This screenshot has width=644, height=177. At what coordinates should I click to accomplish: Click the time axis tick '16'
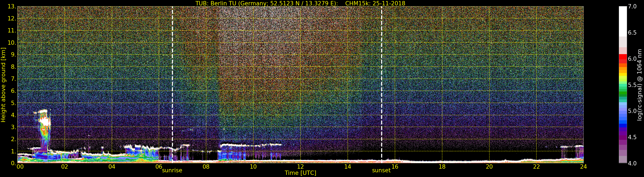pos(395,166)
